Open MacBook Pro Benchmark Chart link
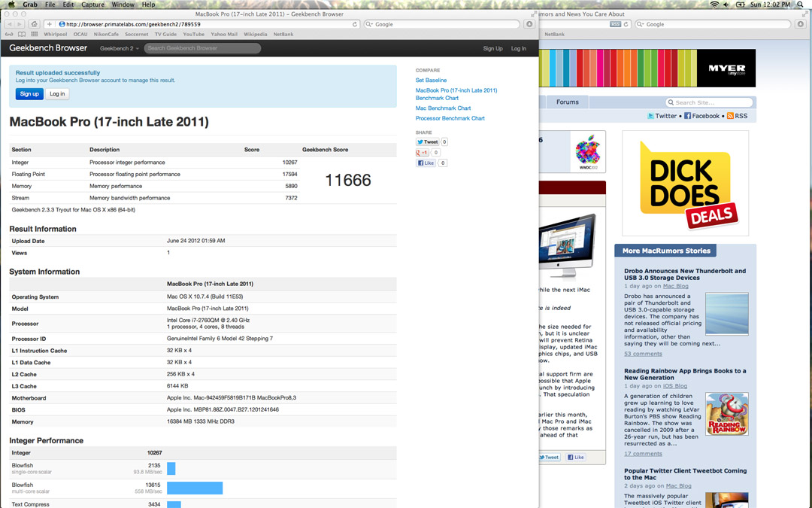 tap(456, 94)
